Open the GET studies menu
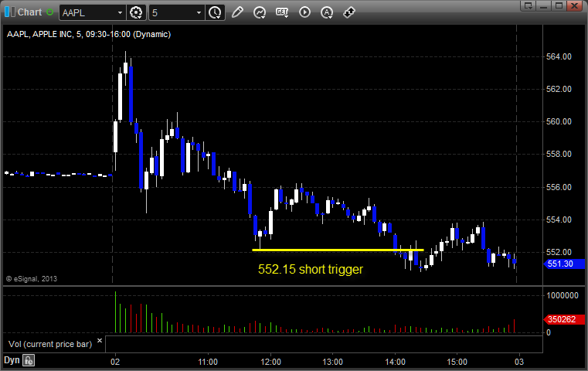Image resolution: width=588 pixels, height=371 pixels. pos(282,12)
